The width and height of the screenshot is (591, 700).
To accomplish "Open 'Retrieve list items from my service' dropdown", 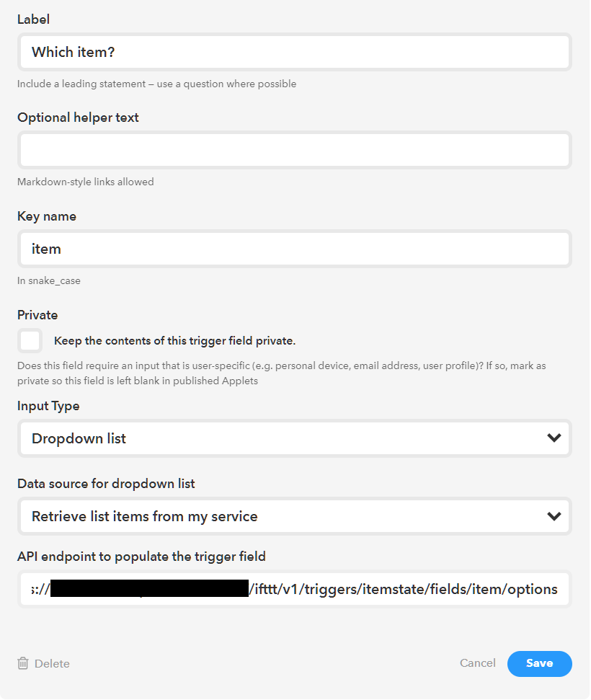I will click(288, 516).
